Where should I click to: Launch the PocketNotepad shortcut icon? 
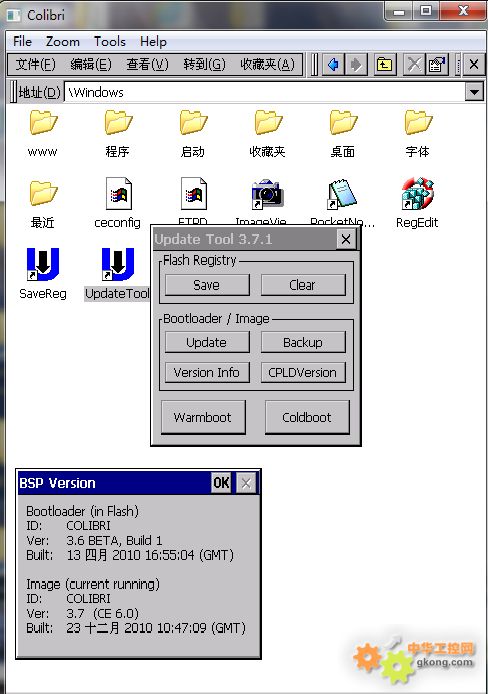(x=342, y=193)
